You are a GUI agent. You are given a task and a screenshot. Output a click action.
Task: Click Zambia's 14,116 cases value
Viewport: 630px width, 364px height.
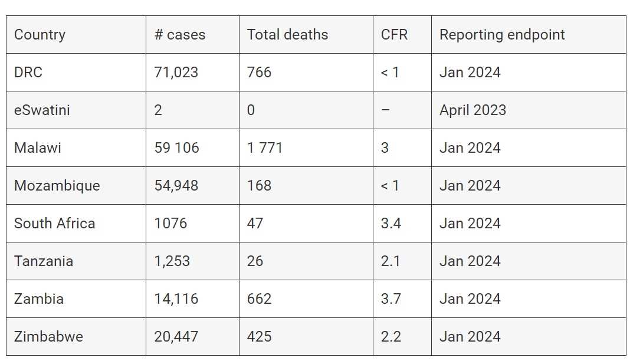coord(176,299)
